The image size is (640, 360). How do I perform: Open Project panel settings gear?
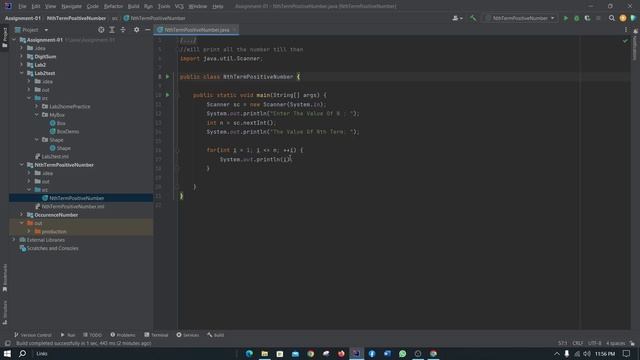[136, 30]
